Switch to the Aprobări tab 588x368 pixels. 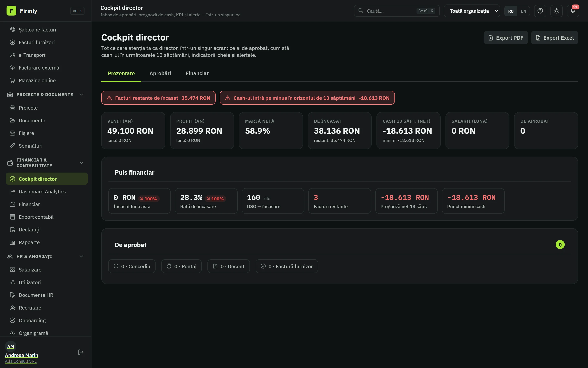[x=160, y=74]
